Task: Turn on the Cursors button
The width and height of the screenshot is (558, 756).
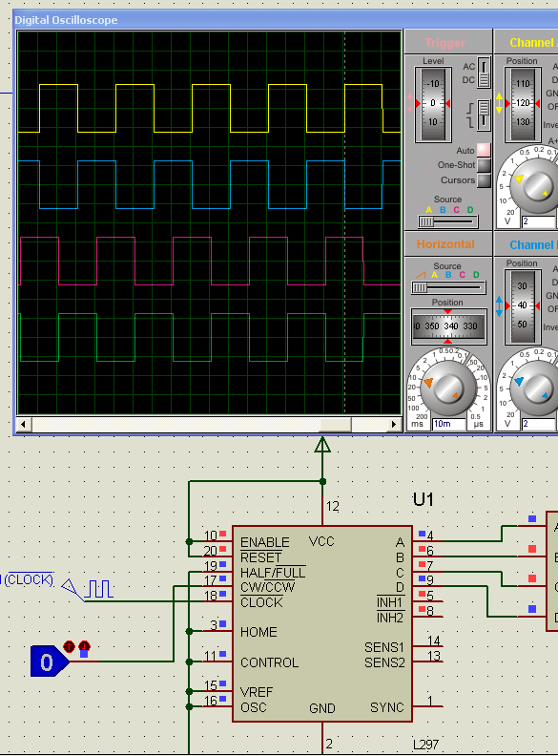Action: pos(484,180)
